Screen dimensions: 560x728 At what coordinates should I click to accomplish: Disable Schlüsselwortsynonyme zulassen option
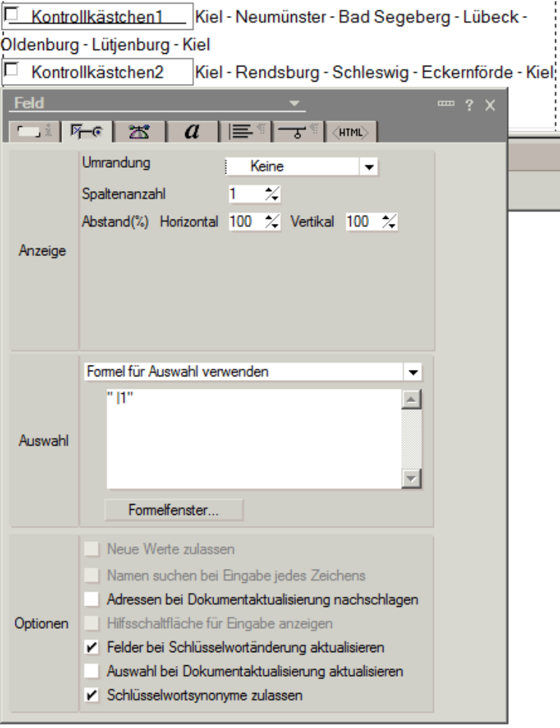(x=92, y=695)
